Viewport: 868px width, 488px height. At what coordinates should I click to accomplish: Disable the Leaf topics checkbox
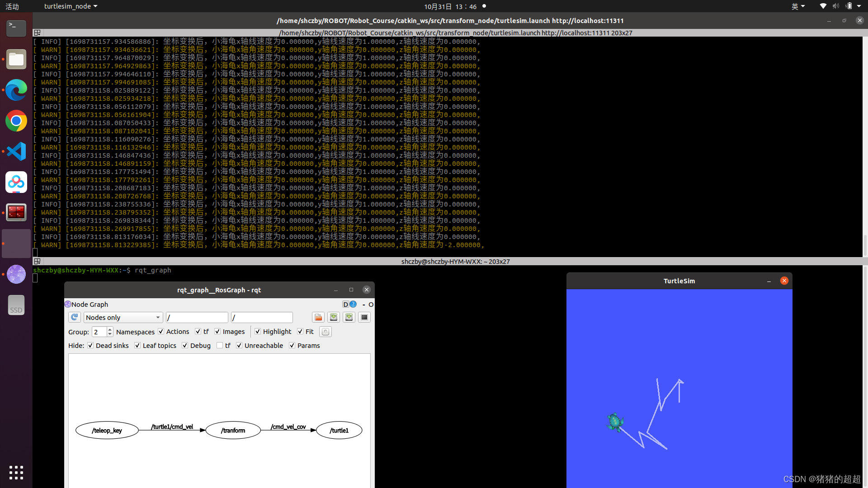coord(137,345)
